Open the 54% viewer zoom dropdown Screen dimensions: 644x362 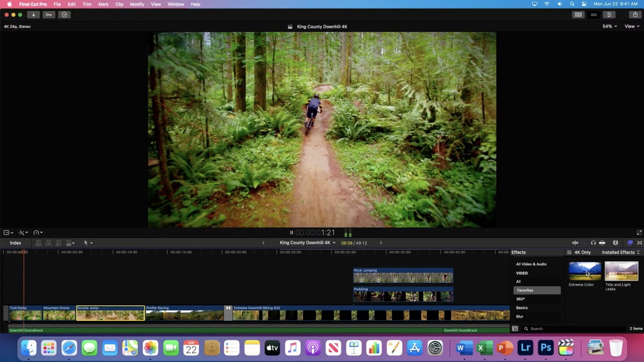click(609, 26)
